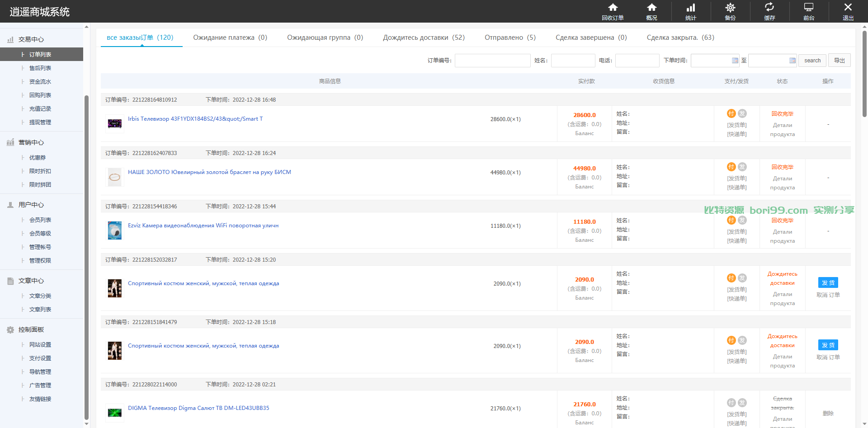
Task: Click the search button
Action: [812, 61]
